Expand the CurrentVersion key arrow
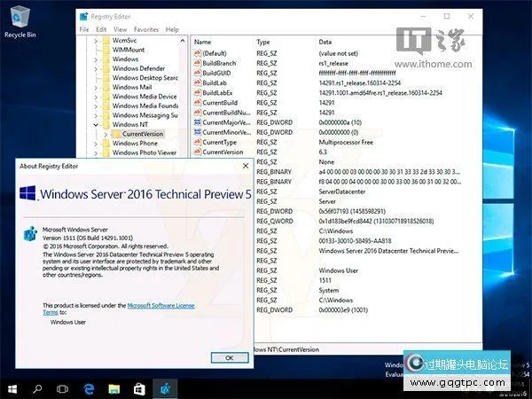 106,134
